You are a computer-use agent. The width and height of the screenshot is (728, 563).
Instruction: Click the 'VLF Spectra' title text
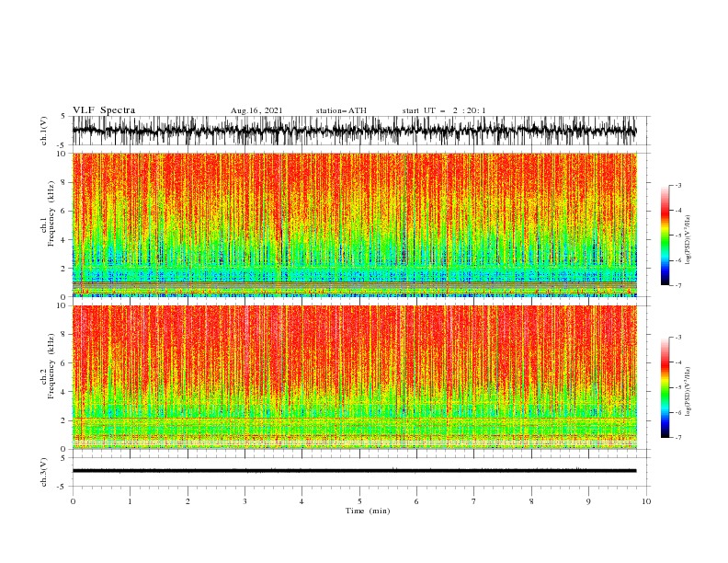coord(104,110)
